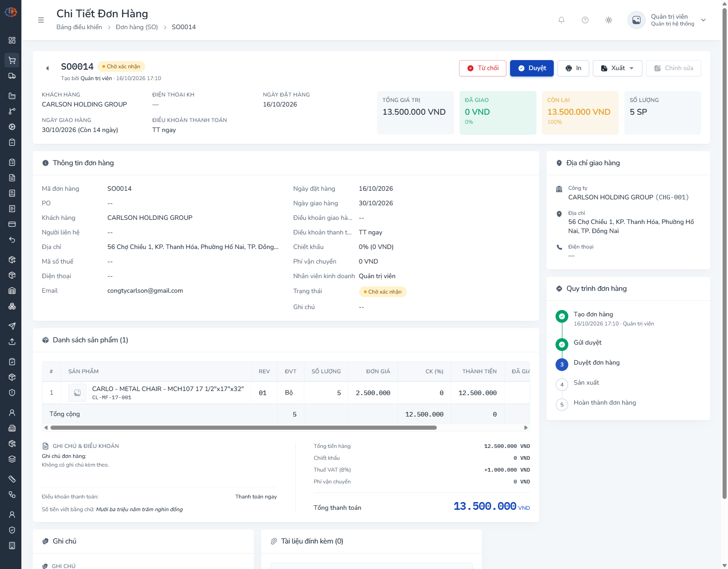Click the Chỉnh sửa edit button

coord(673,68)
